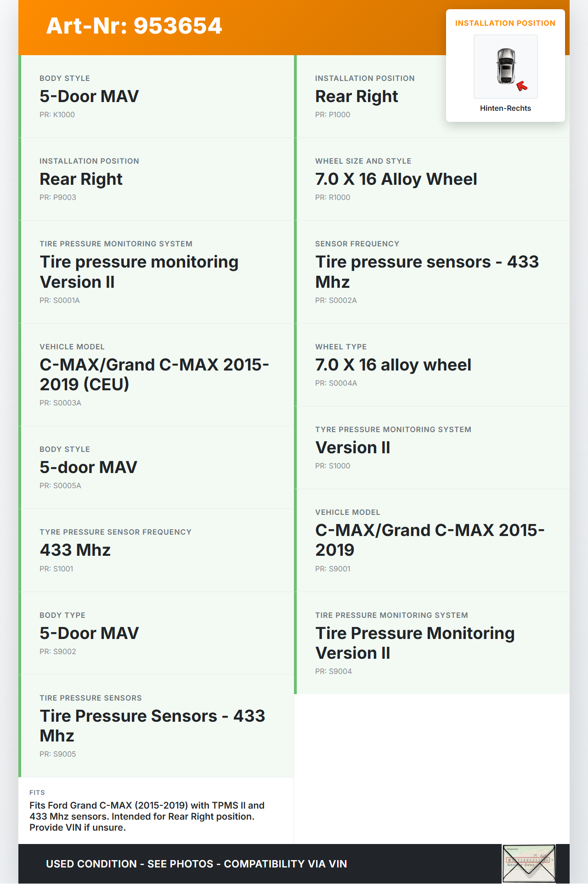588x884 pixels.
Task: Click the Rear Right card with PR P1000
Action: tap(367, 97)
